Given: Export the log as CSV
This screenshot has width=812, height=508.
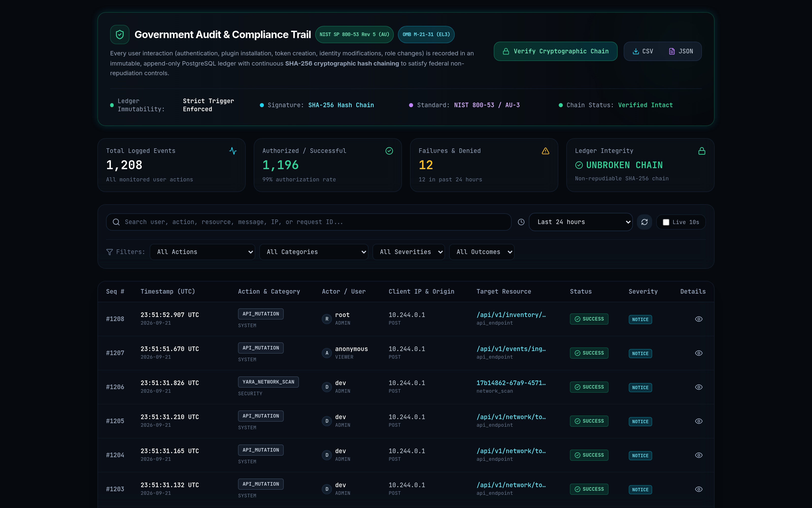Looking at the screenshot, I should (643, 51).
